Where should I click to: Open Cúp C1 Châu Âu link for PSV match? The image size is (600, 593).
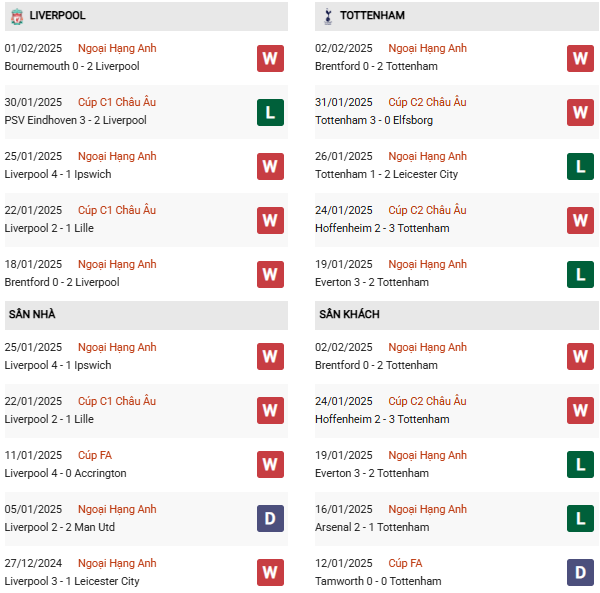point(117,102)
